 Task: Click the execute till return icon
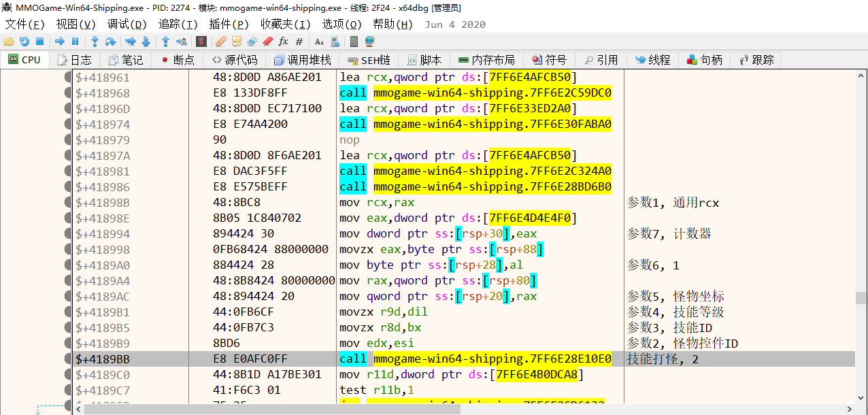click(165, 41)
